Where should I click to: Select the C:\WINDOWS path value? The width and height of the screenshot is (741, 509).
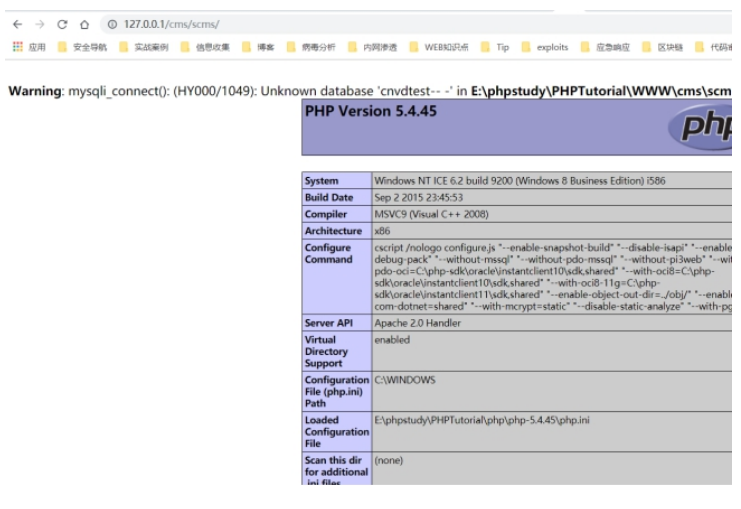[405, 380]
